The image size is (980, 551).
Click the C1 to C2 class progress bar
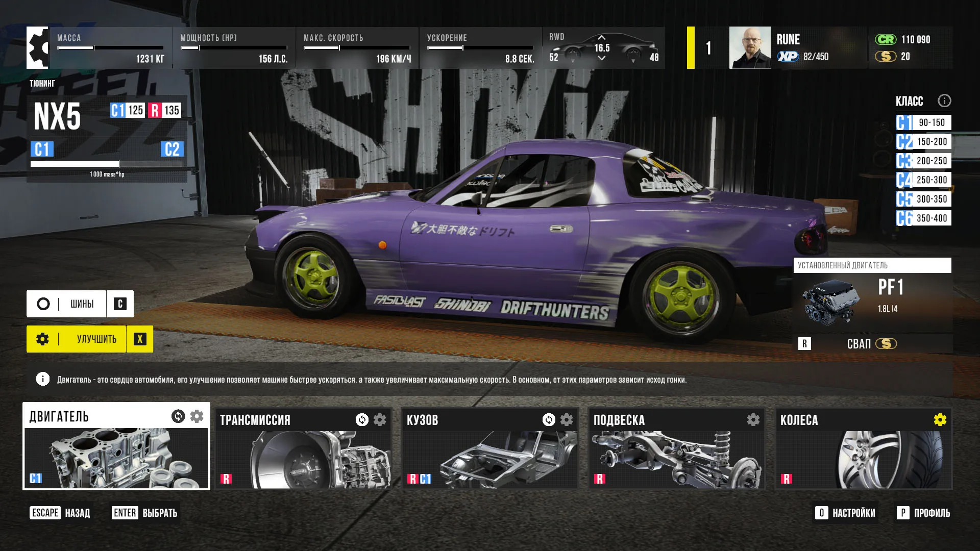coord(107,164)
